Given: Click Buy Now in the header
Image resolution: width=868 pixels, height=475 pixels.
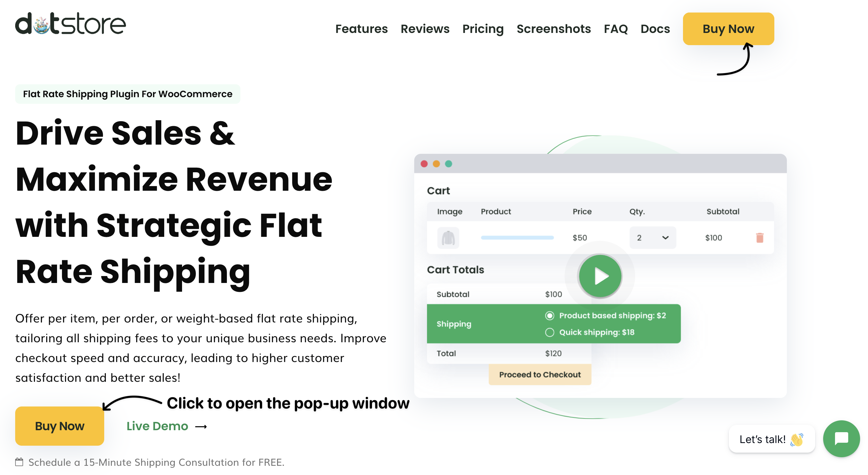Looking at the screenshot, I should tap(728, 29).
